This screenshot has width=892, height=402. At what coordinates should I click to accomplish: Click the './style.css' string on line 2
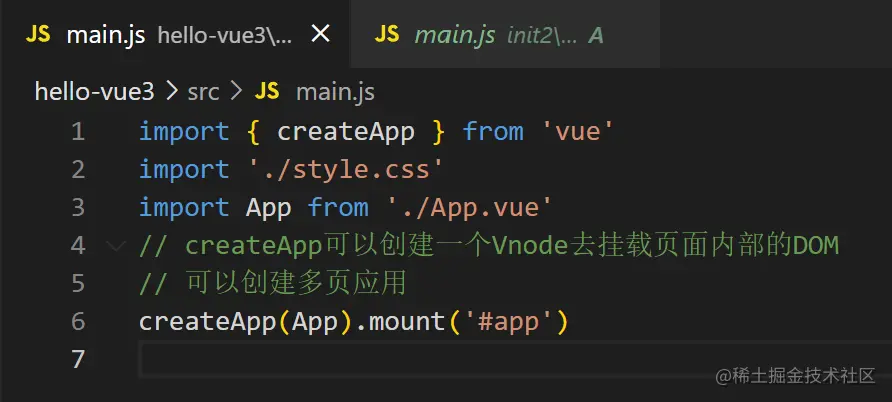pyautogui.click(x=346, y=170)
